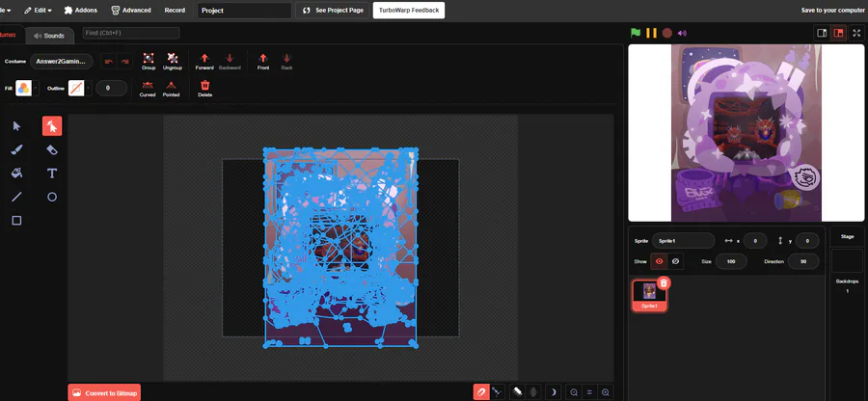This screenshot has width=868, height=401.
Task: Delete the selected paths
Action: click(x=204, y=89)
